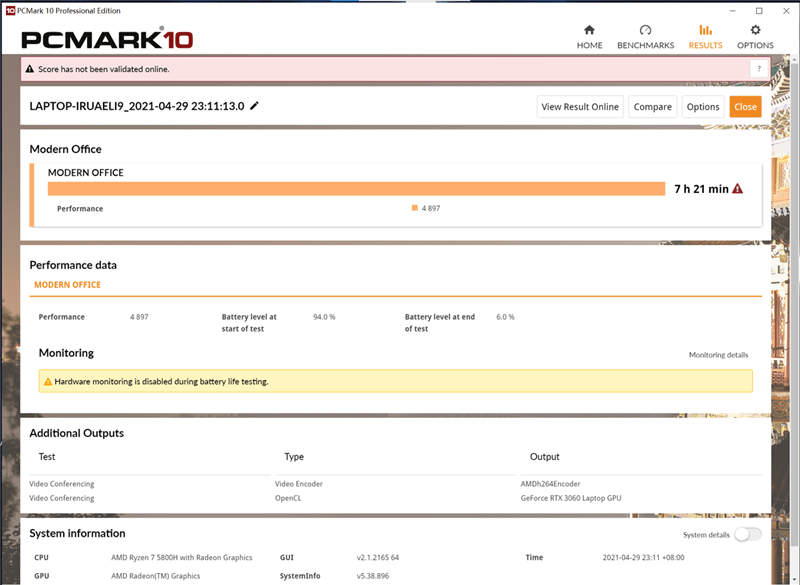Click the red warning triangle beside 7 h 21 min
The image size is (800, 585).
point(738,189)
